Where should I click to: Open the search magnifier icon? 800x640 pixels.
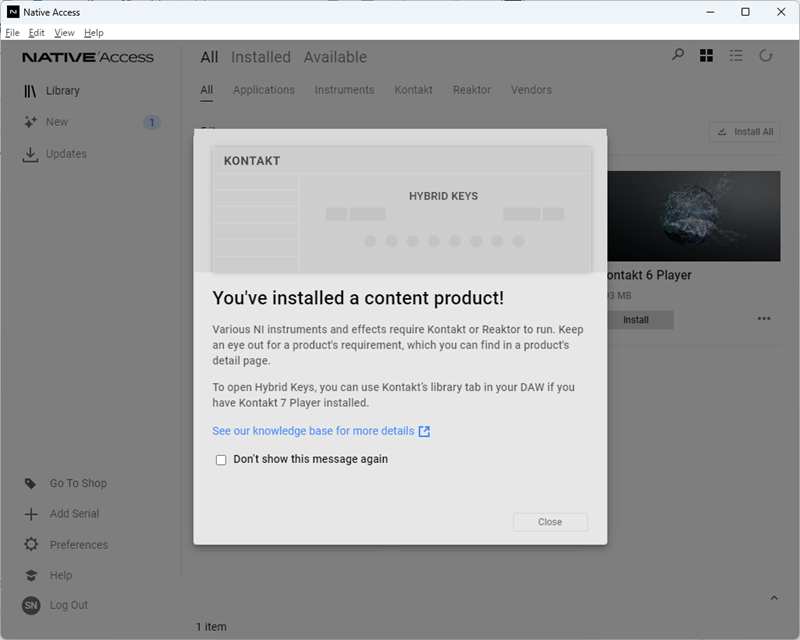point(678,55)
